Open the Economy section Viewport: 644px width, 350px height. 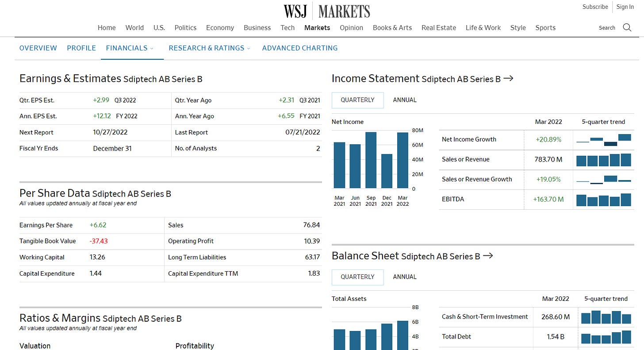click(x=220, y=27)
